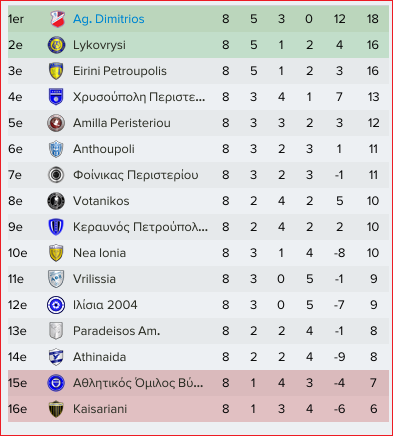The height and width of the screenshot is (436, 393).
Task: Click the Kaisariani black-yellow striped badge
Action: 56,409
